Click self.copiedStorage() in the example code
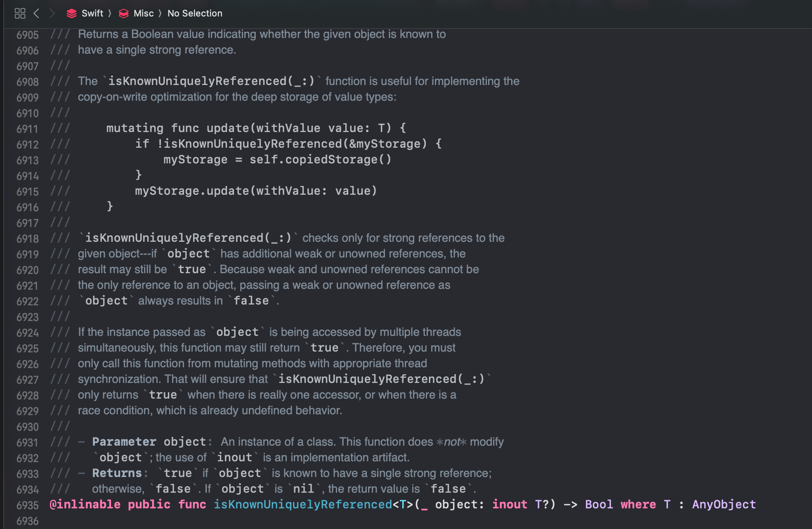Screen dimensions: 812x529 (x=320, y=159)
